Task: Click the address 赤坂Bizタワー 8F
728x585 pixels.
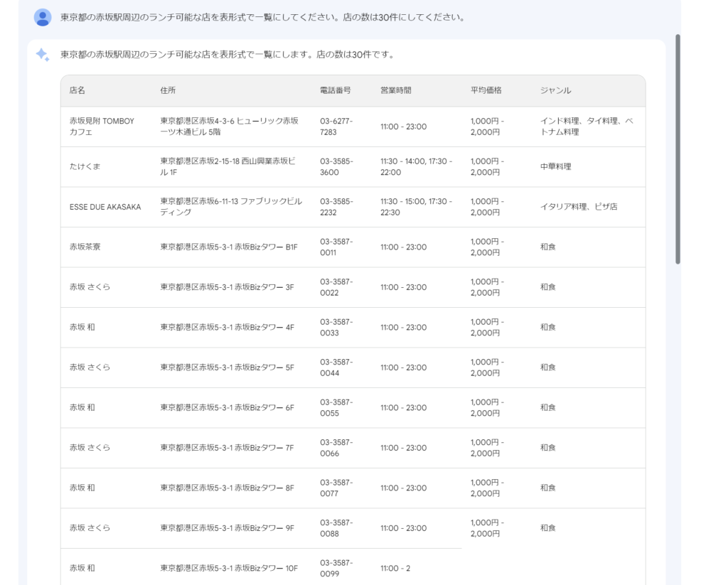Action: [227, 488]
